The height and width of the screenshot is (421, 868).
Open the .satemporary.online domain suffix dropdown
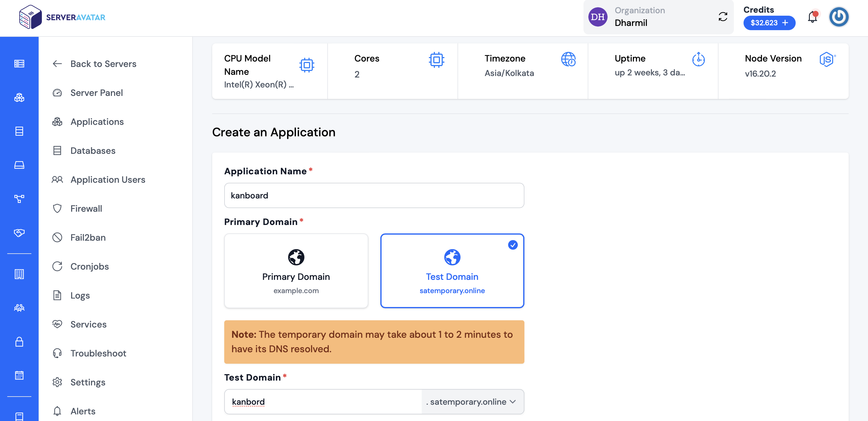point(472,402)
